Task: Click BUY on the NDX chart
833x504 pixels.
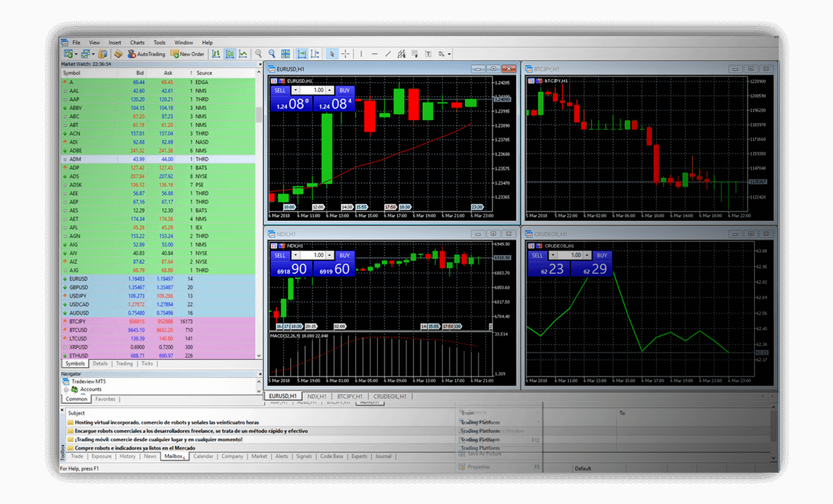Action: [345, 255]
